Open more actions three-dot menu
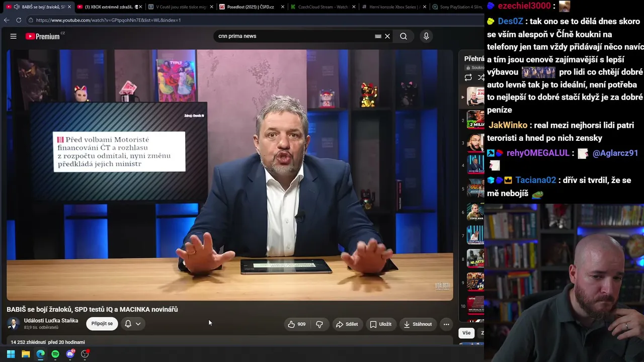Viewport: 644px width, 362px height. 446,324
